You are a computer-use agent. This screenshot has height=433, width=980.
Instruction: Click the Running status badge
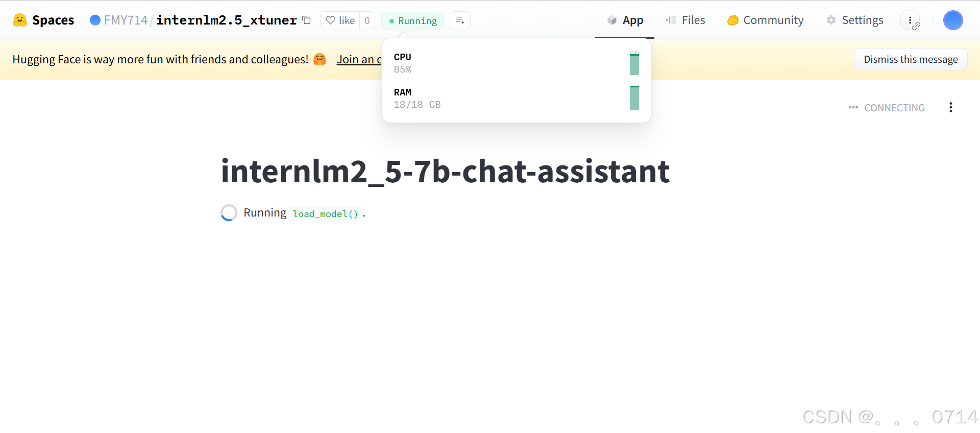point(412,21)
